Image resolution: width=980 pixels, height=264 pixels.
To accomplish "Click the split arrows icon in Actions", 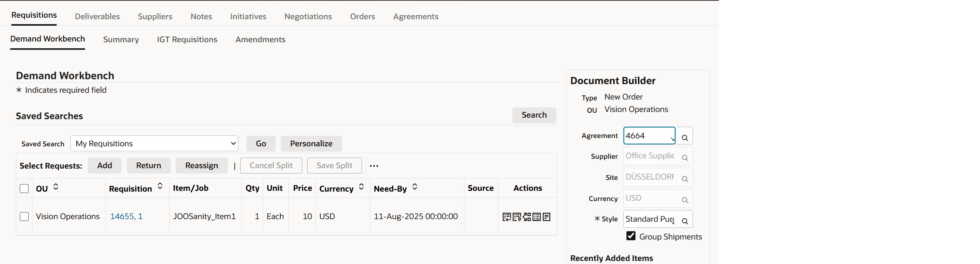I will (x=527, y=217).
